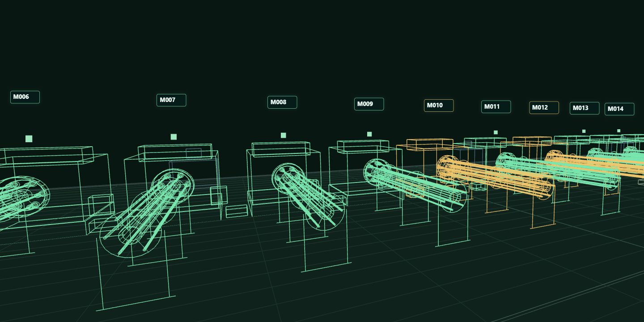Select the orange-outlined M012 label
644x322 pixels.
(x=544, y=108)
